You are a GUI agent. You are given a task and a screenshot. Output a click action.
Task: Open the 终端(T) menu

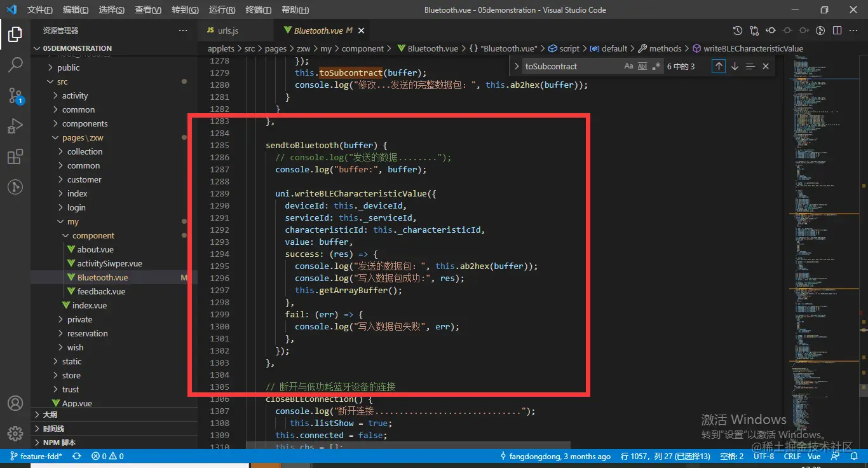259,10
